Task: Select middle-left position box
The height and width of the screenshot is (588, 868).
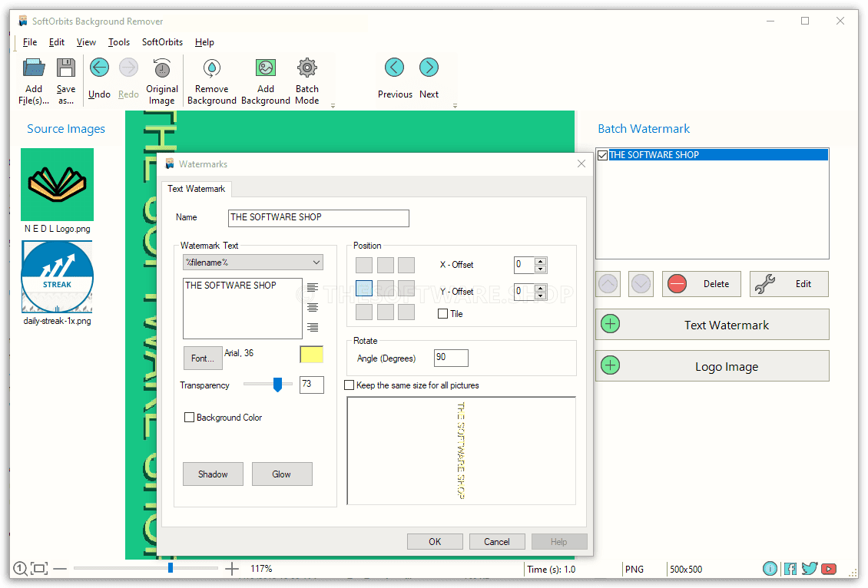Action: tap(363, 288)
